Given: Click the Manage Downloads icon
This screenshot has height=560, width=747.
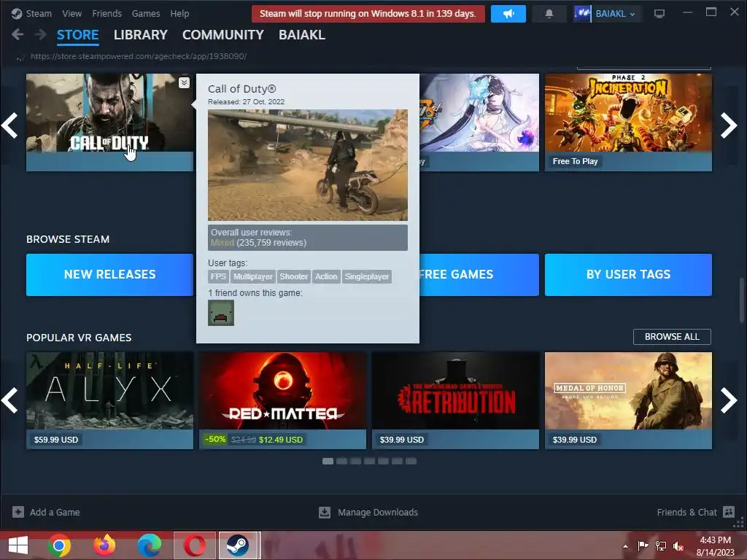Looking at the screenshot, I should click(x=325, y=513).
